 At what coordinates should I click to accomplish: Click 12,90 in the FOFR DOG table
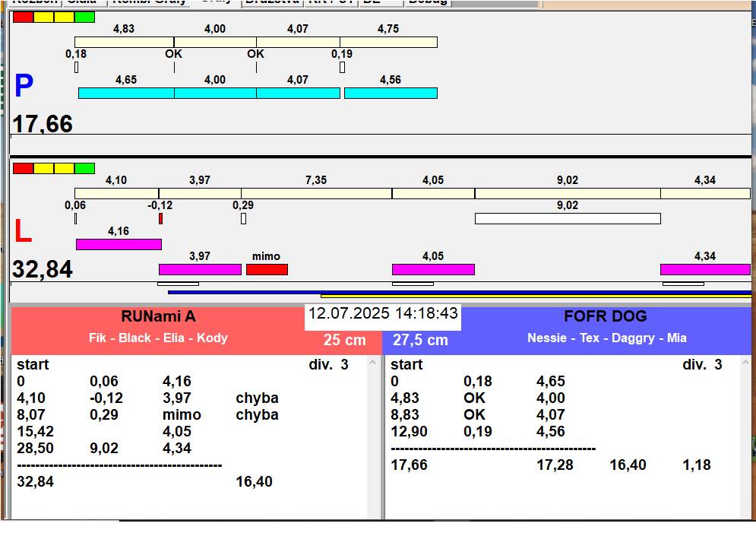tap(409, 431)
